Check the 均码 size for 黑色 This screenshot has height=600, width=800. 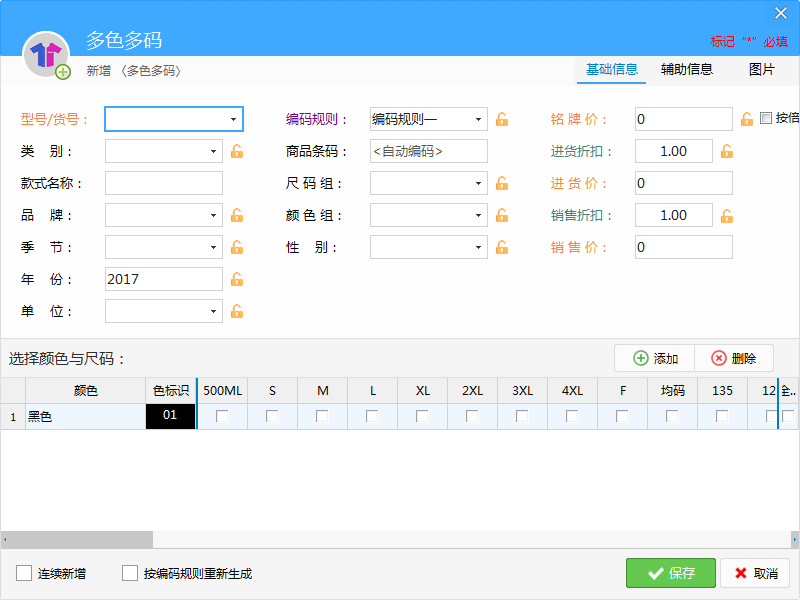tap(672, 416)
